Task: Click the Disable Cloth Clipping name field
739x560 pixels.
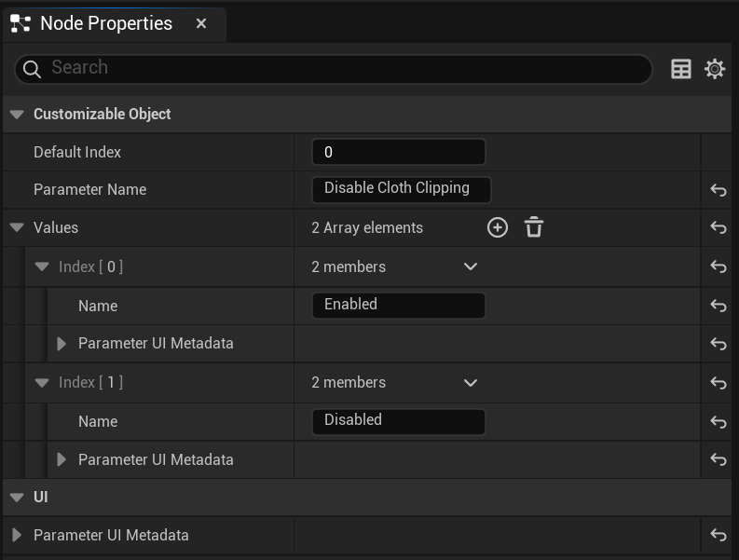Action: pos(402,189)
